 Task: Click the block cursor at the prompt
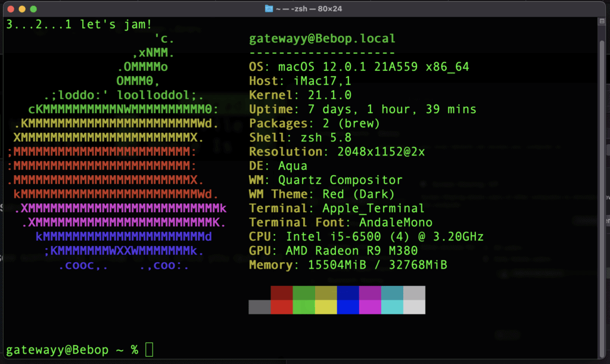[x=149, y=350]
